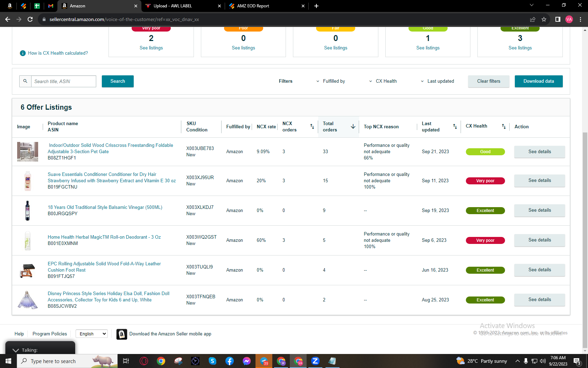
Task: Open the pinned green sheets tab
Action: click(37, 6)
